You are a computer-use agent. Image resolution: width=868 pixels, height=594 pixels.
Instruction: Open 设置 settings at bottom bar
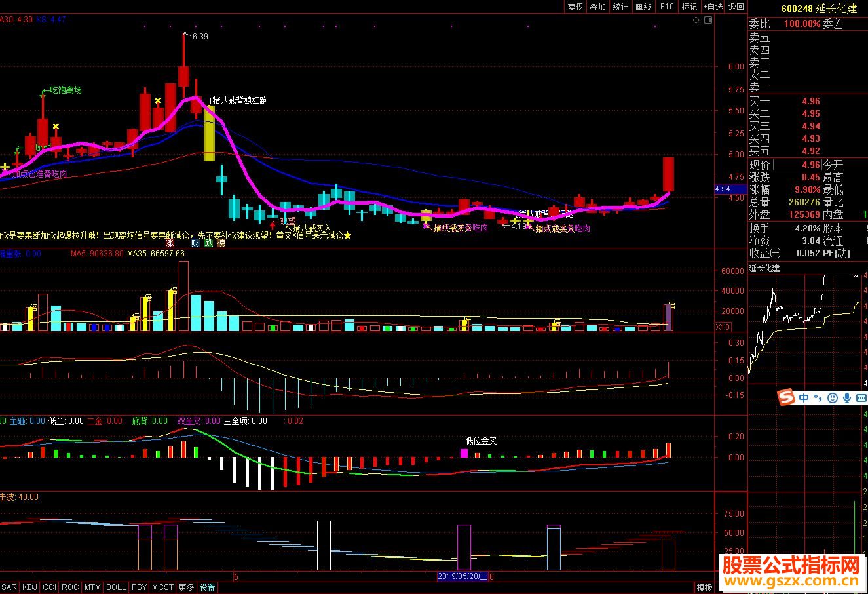click(207, 587)
